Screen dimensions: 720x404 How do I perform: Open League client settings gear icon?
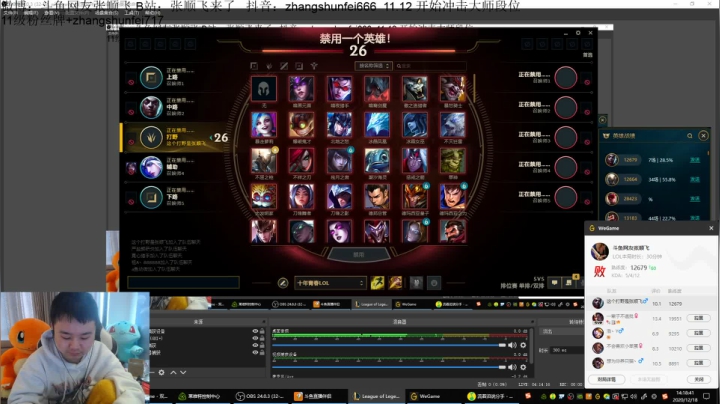[578, 33]
